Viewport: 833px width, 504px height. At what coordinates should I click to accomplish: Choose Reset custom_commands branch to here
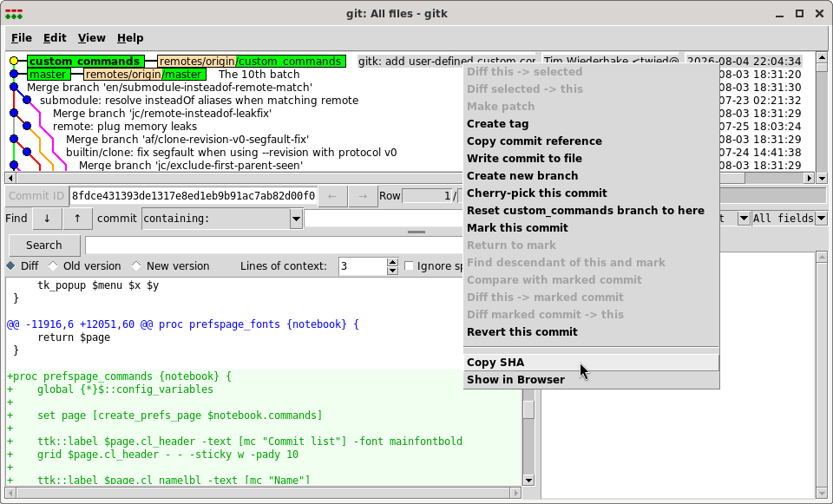pos(591,210)
